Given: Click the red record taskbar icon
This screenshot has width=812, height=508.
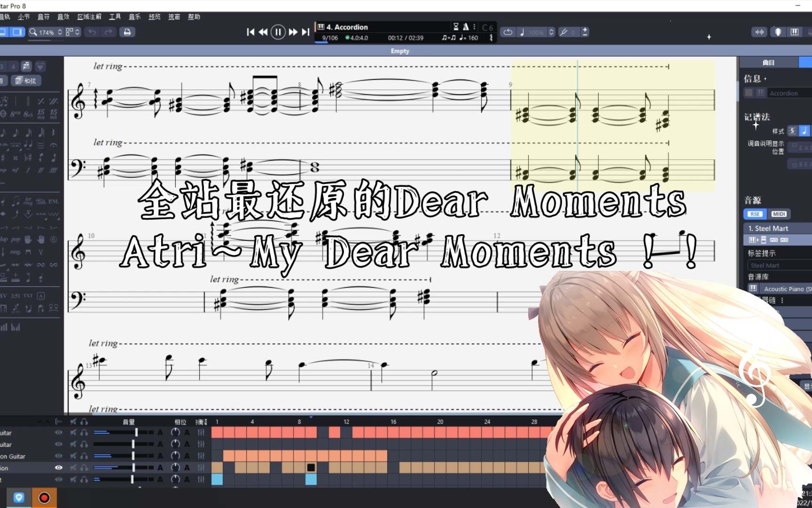Looking at the screenshot, I should coord(45,498).
